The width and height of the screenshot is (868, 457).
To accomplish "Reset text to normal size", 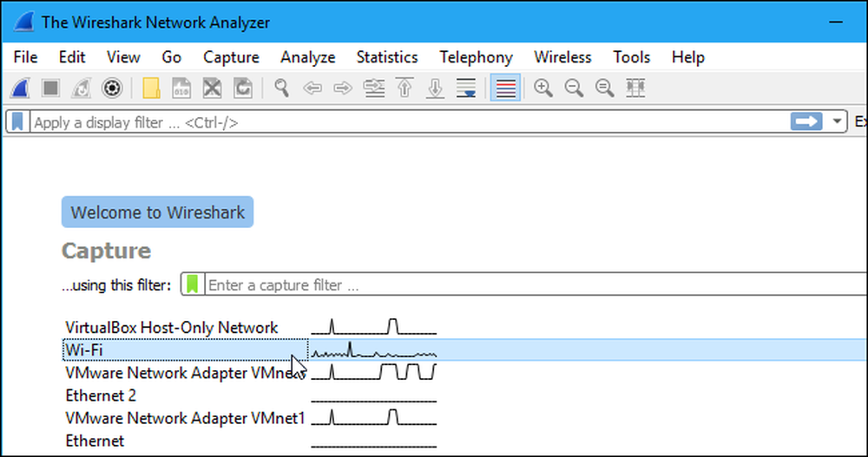I will tap(604, 88).
